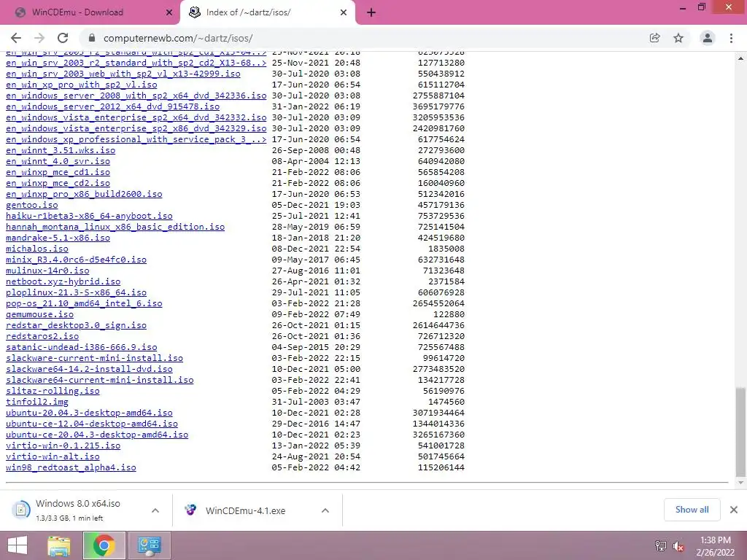This screenshot has width=747, height=560.
Task: Click the vertical scrollbar thumb
Action: click(741, 432)
